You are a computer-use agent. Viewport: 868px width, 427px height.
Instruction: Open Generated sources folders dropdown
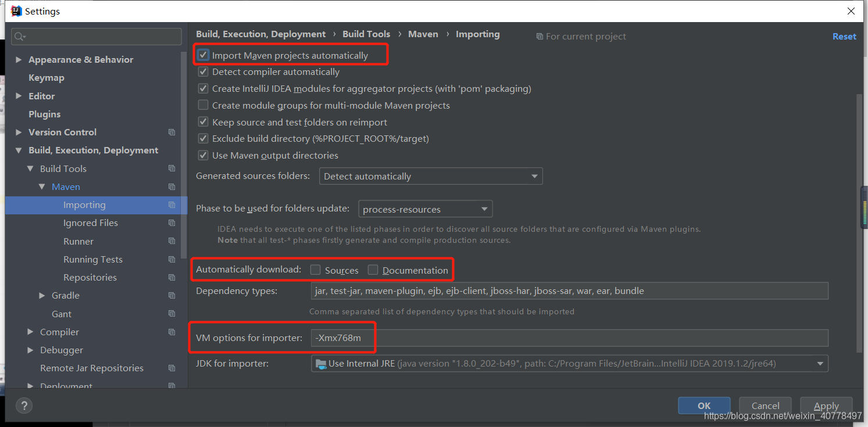(x=431, y=176)
